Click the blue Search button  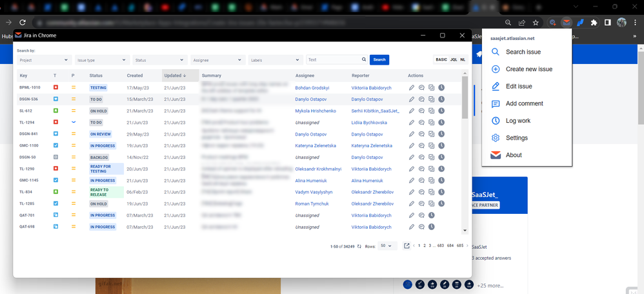point(379,59)
